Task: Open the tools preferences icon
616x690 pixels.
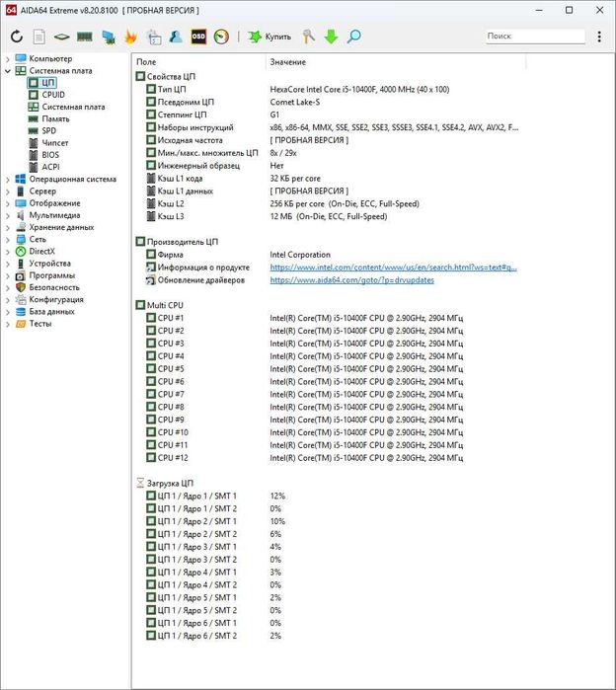Action: 308,37
